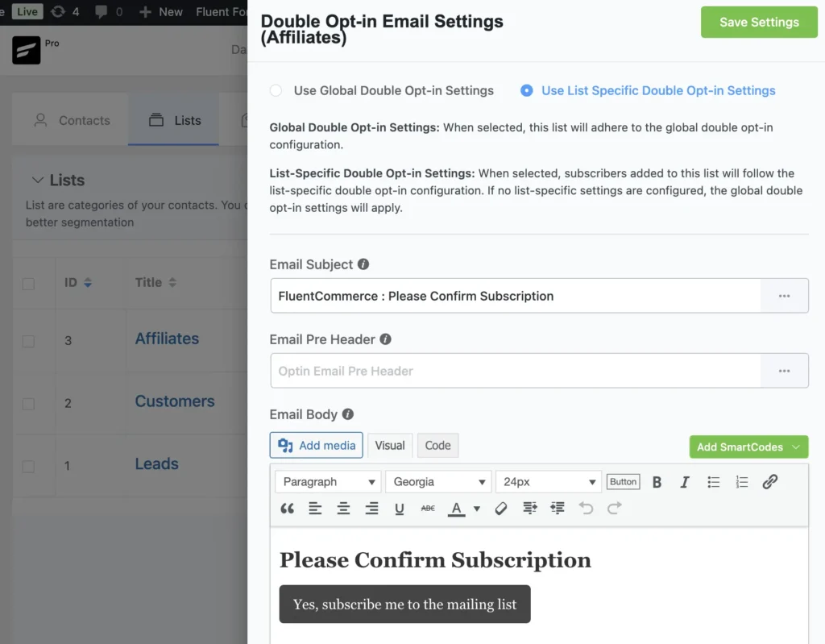Tick the select-all checkbox in lists table
Screen dimensions: 825x644
tap(28, 285)
